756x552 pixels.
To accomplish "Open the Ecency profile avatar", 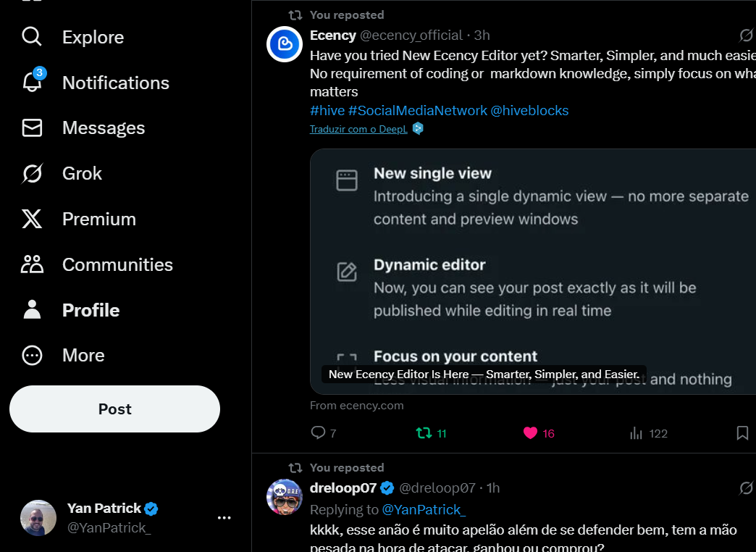I will 285,44.
